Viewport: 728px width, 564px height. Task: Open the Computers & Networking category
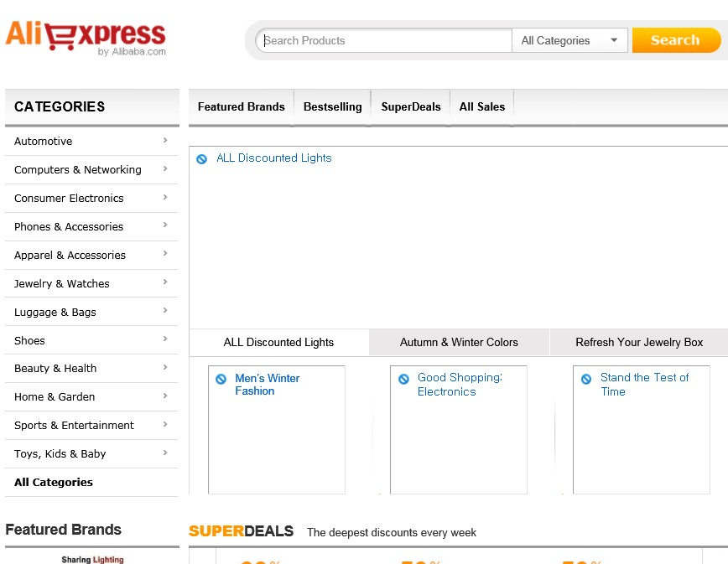pyautogui.click(x=77, y=170)
